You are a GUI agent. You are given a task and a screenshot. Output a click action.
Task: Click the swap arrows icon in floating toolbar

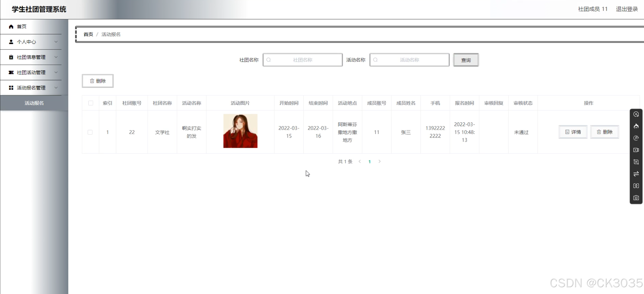pyautogui.click(x=636, y=174)
